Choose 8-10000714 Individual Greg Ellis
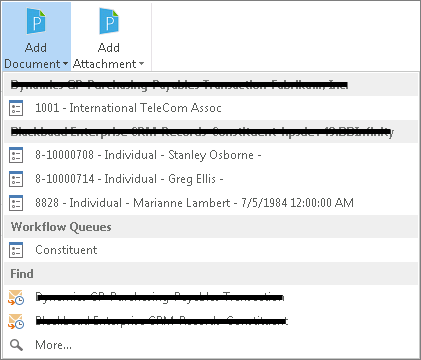The width and height of the screenshot is (421, 360). [211, 179]
